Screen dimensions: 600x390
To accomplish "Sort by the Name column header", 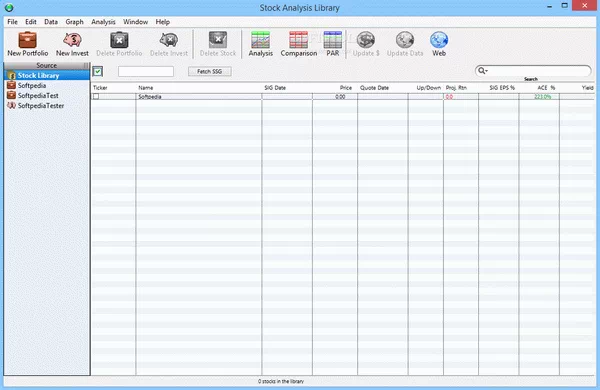I will (146, 88).
